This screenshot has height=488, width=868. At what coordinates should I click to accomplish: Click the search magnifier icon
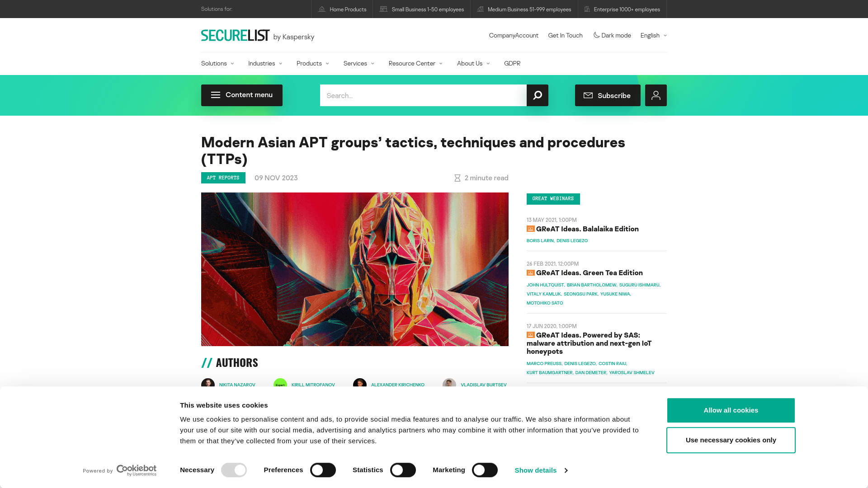[537, 95]
